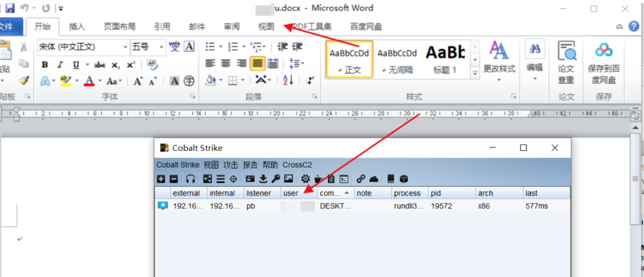Image resolution: width=644 pixels, height=277 pixels.
Task: Click the Grow Font icon
Action: click(x=138, y=81)
